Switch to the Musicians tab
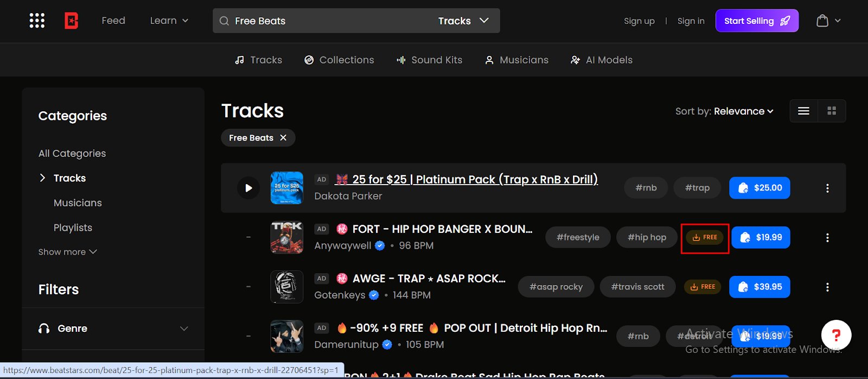Viewport: 868px width, 379px height. coord(516,60)
